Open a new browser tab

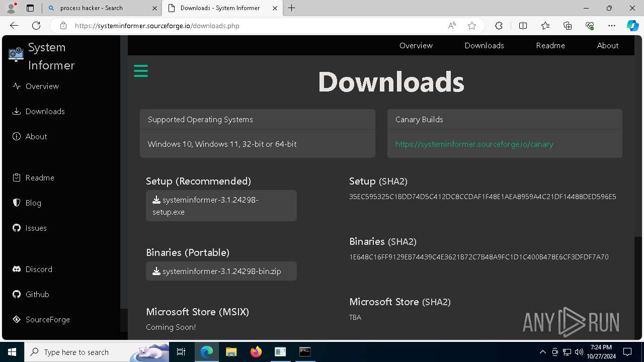point(292,8)
